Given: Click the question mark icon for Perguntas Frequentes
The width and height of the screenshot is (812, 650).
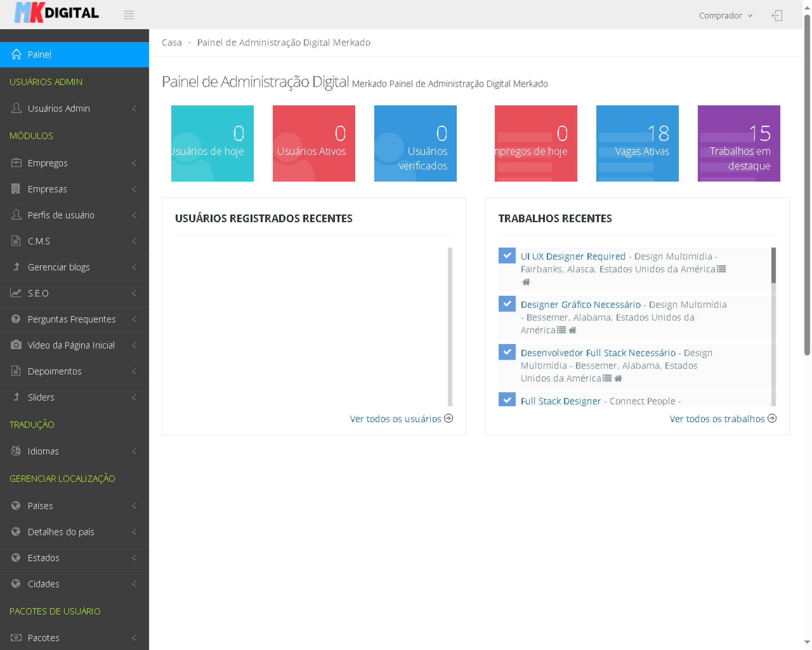Looking at the screenshot, I should click(16, 319).
